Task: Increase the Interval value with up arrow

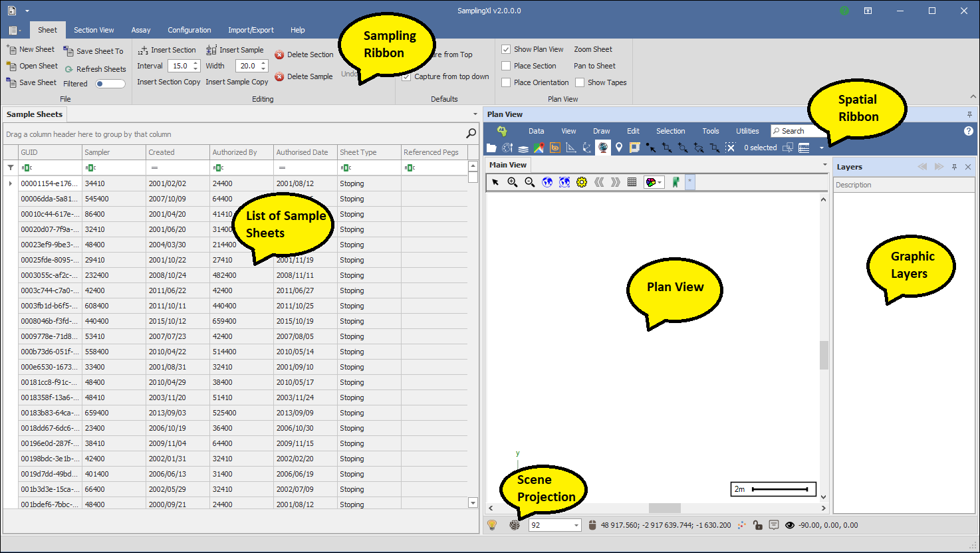Action: 195,63
